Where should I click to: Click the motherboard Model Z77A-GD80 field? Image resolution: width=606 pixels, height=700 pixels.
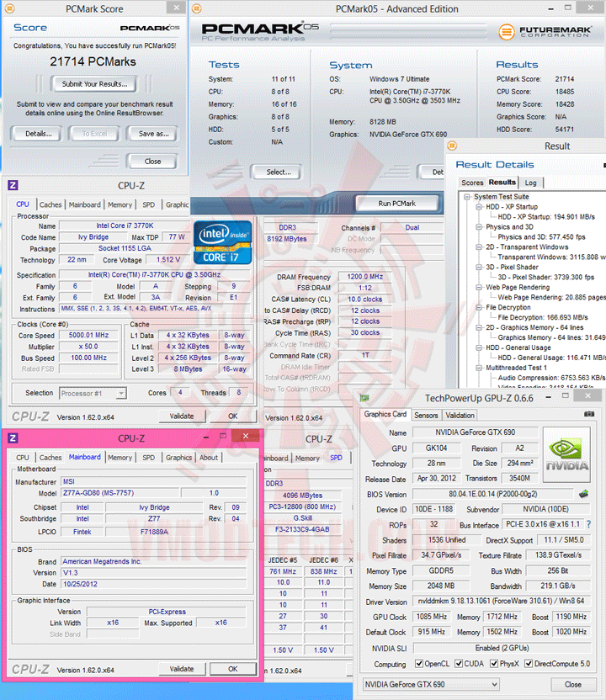click(120, 493)
